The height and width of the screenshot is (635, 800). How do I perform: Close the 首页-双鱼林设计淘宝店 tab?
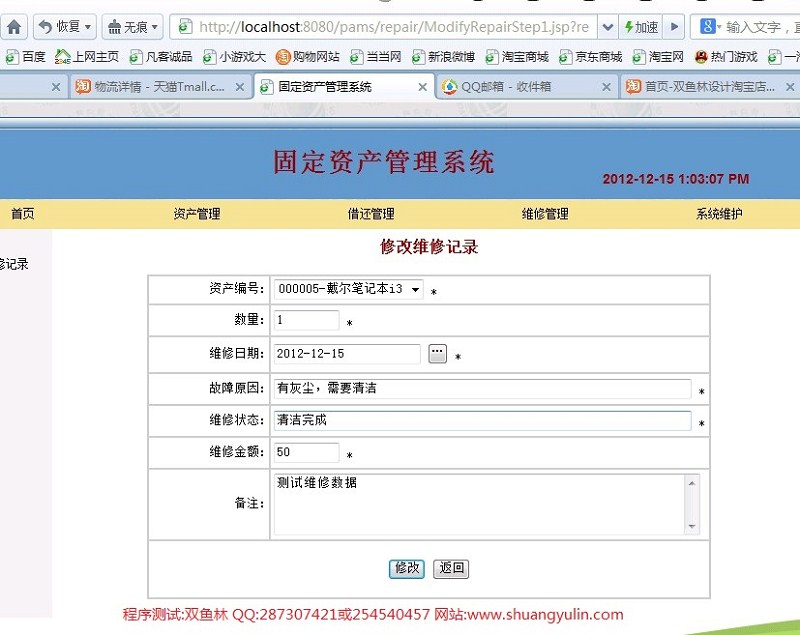pos(790,87)
